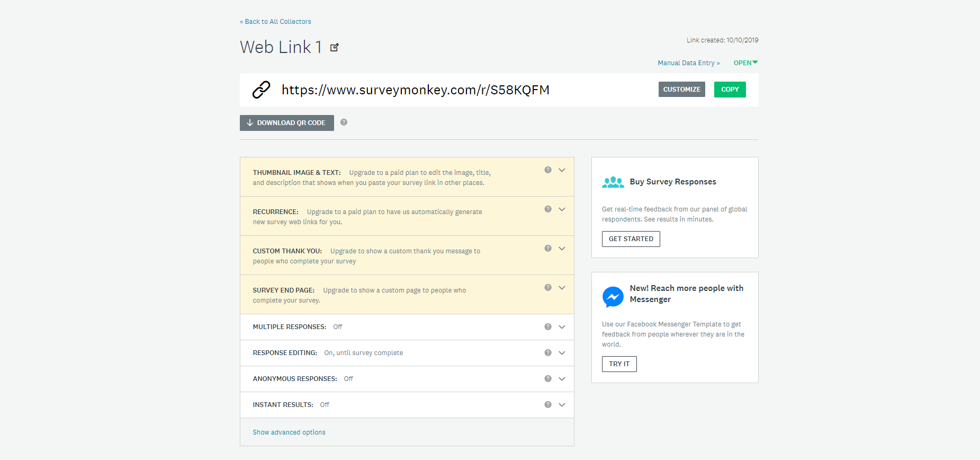Viewport: 980px width, 460px height.
Task: Open help icon for Custom Thank You row
Action: point(548,249)
